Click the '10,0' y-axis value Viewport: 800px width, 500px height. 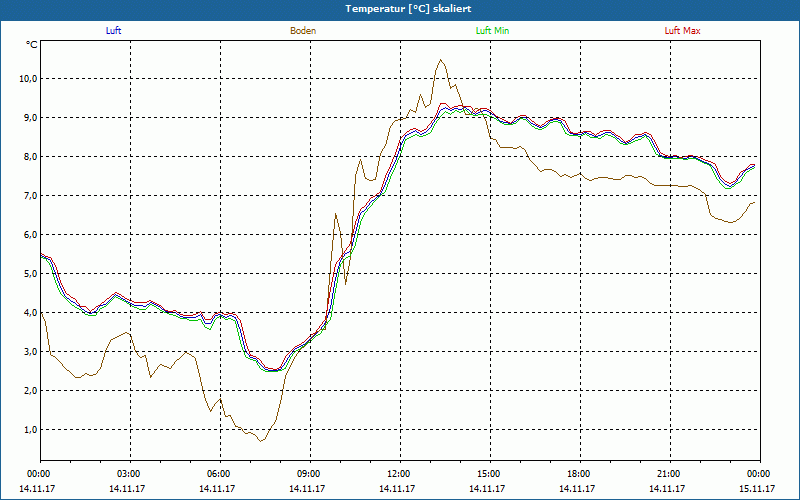point(29,79)
